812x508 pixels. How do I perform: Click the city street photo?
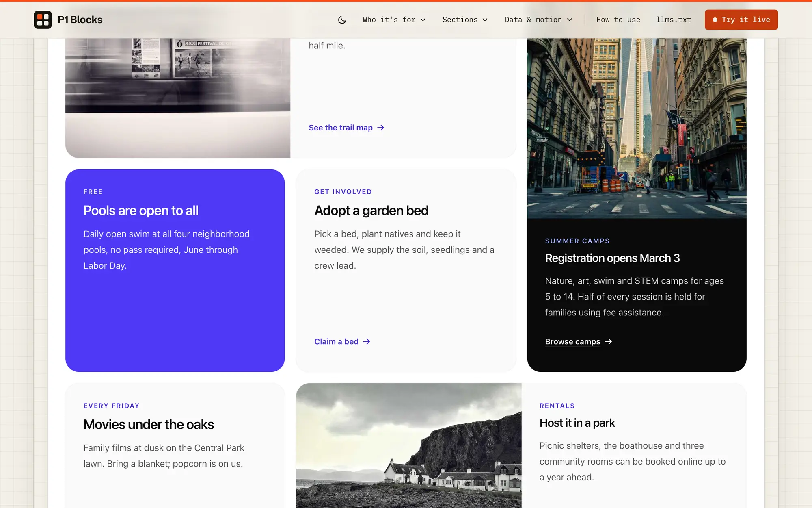pyautogui.click(x=637, y=128)
